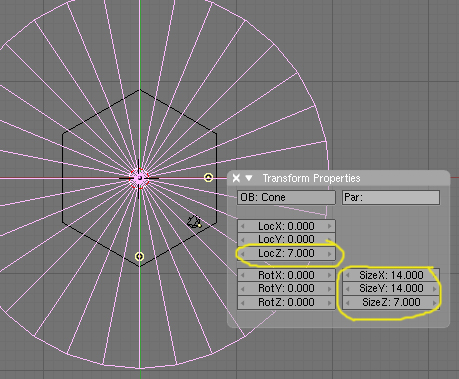Image resolution: width=459 pixels, height=379 pixels.
Task: Click the RotZ value field
Action: click(x=286, y=302)
